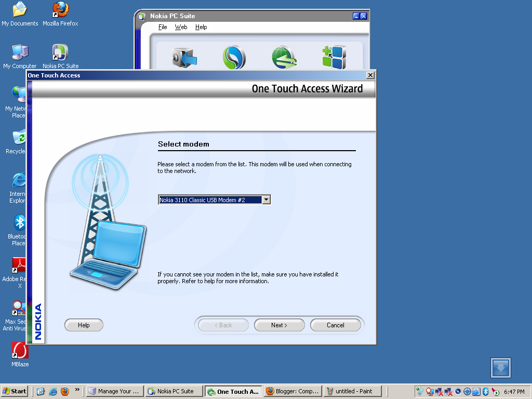Click the floppy disk arrow tray icon
Screen dimensions: 532x399
pyautogui.click(x=476, y=392)
